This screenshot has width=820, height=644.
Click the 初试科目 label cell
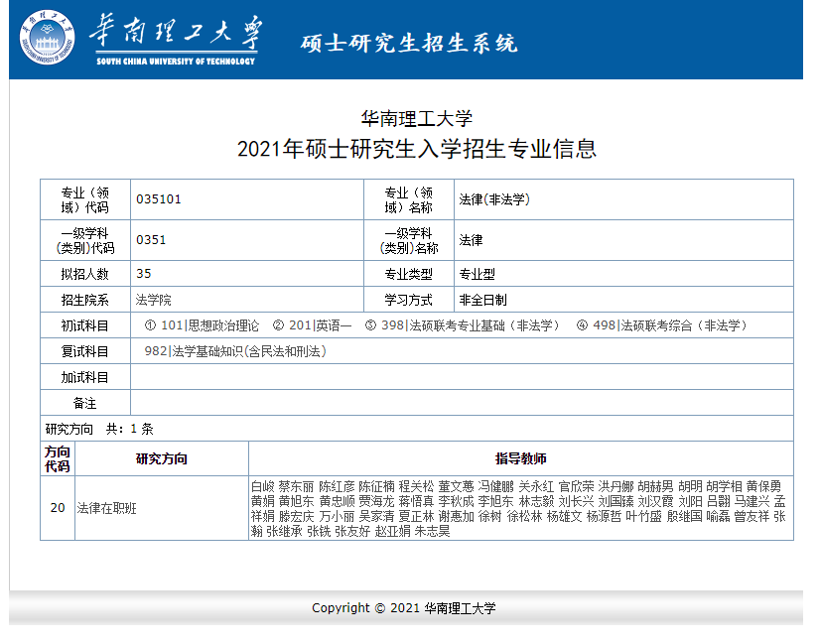pos(85,325)
